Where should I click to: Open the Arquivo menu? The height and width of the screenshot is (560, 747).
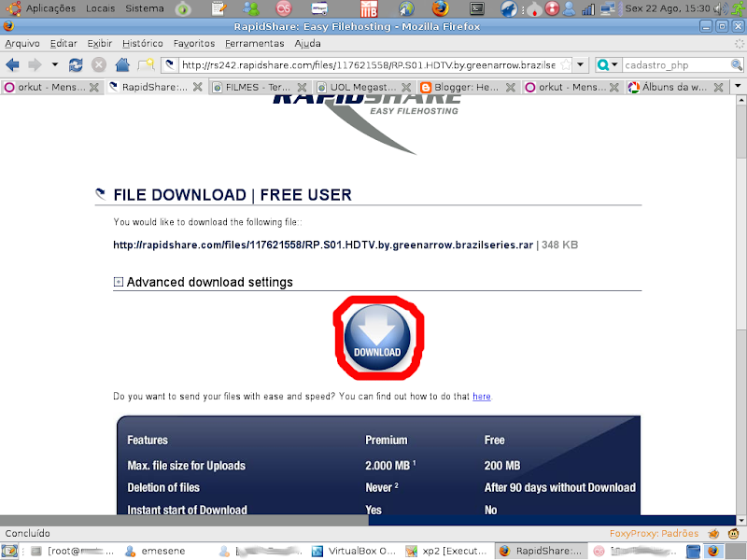22,43
